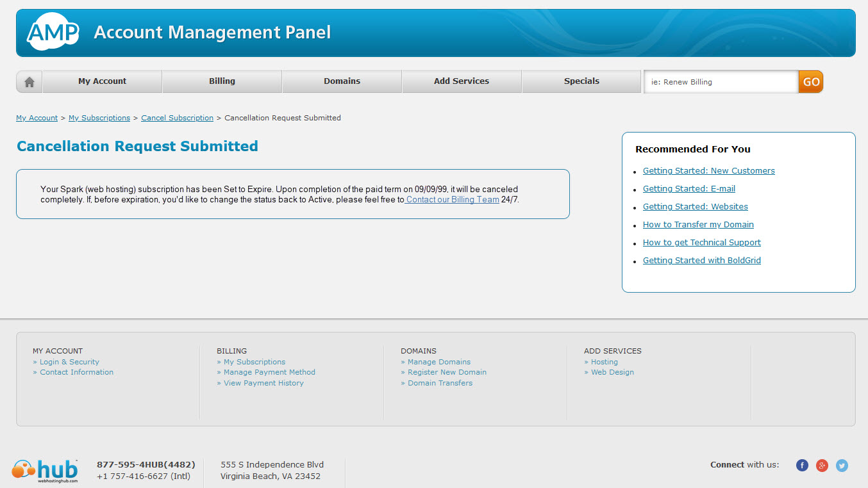This screenshot has width=868, height=488.
Task: Open the Twitter social icon
Action: point(842,466)
